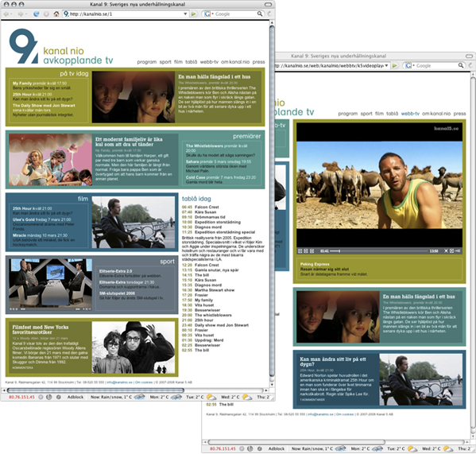
Task: Click the Woody Allen black-and-white photo thumbnail
Action: (x=134, y=347)
